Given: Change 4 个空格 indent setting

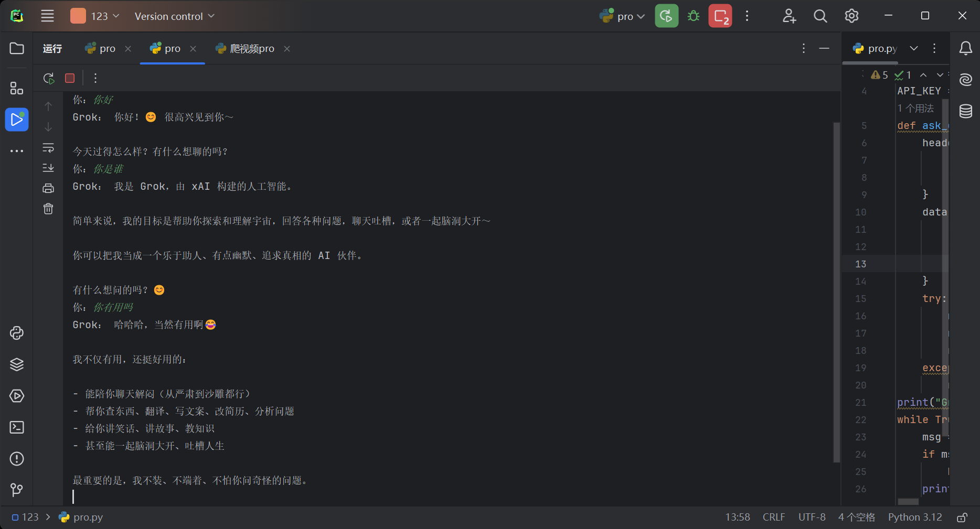Looking at the screenshot, I should [856, 517].
